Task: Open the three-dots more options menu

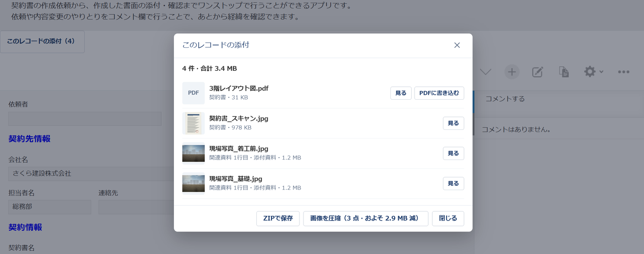Action: [623, 72]
